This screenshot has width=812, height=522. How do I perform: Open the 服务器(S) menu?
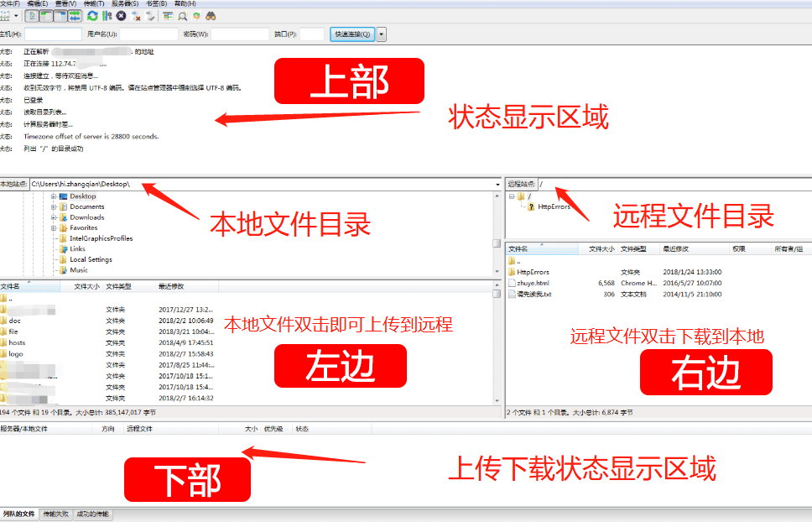[x=125, y=3]
